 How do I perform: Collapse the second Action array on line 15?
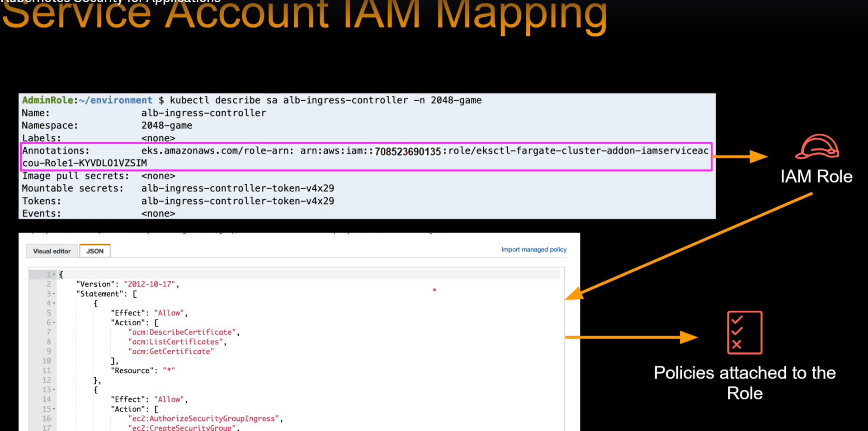54,409
